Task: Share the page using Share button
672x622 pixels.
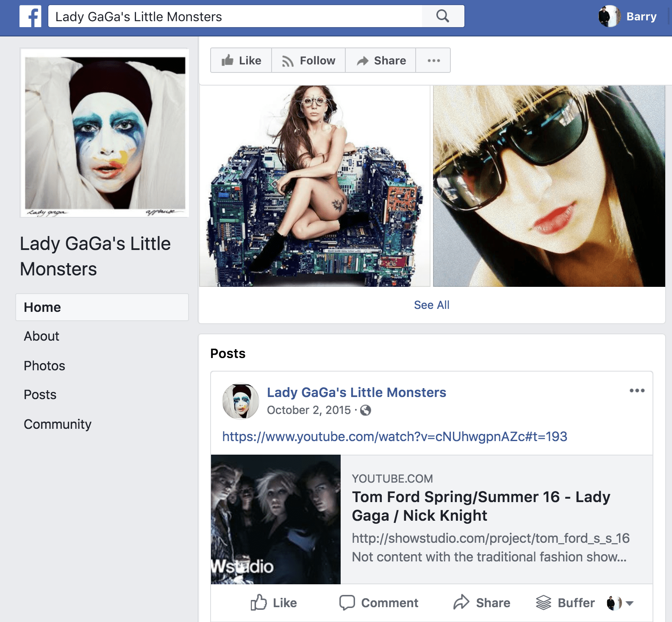Action: tap(380, 60)
